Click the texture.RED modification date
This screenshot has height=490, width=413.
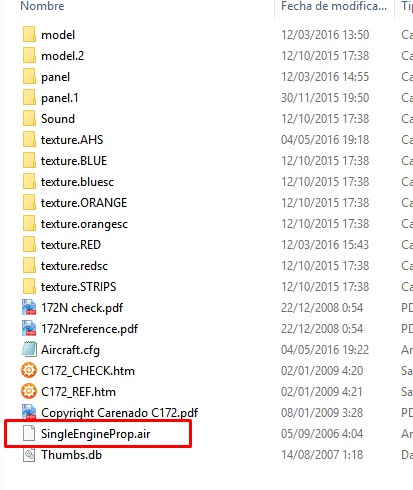click(325, 245)
